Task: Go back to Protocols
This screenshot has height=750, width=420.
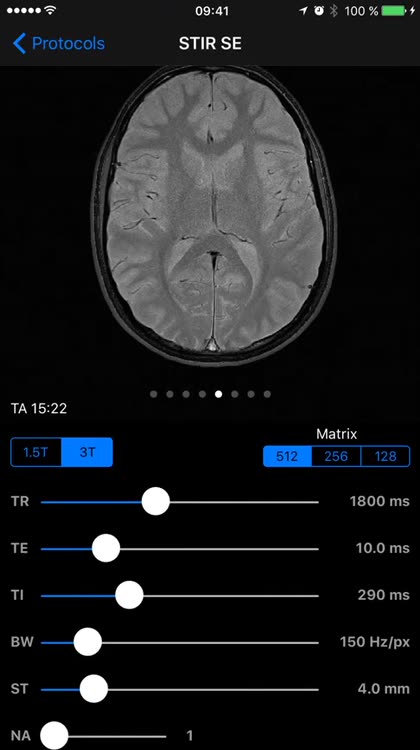Action: coord(58,44)
